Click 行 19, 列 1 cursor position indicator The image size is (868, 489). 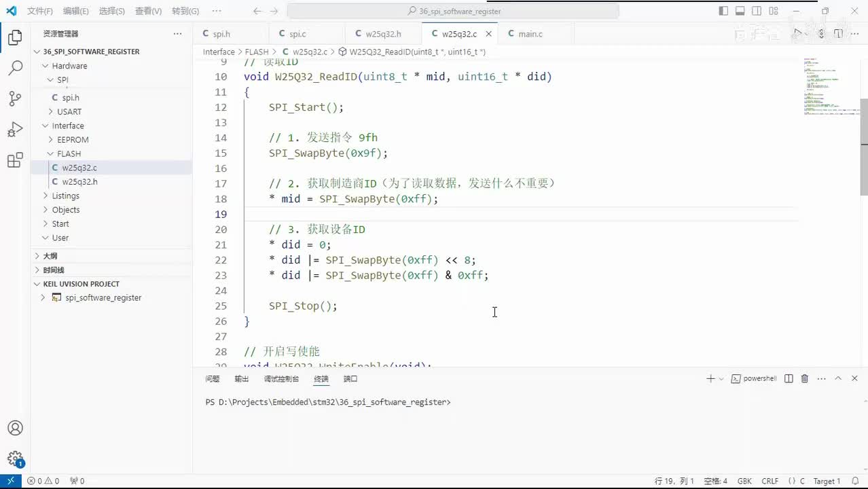point(674,481)
